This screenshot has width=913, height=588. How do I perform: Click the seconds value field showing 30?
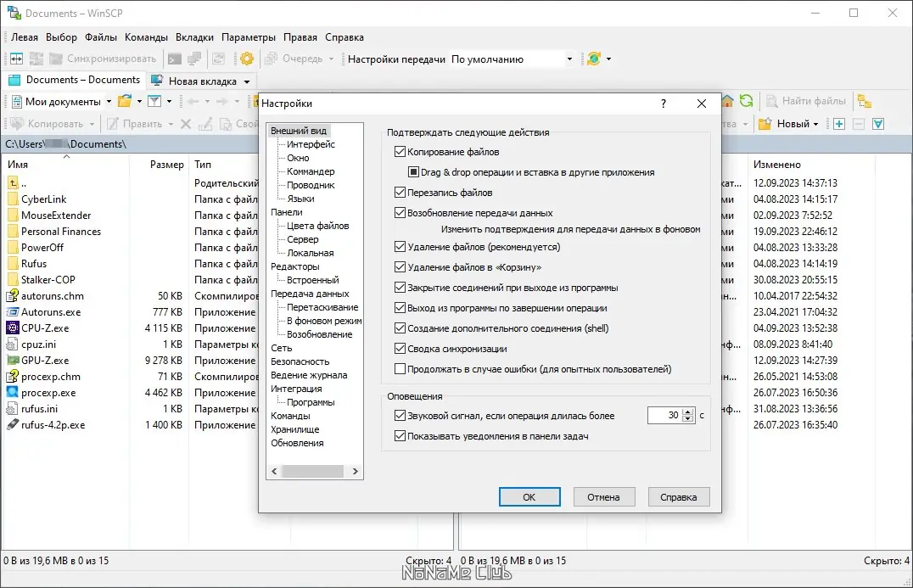point(664,415)
